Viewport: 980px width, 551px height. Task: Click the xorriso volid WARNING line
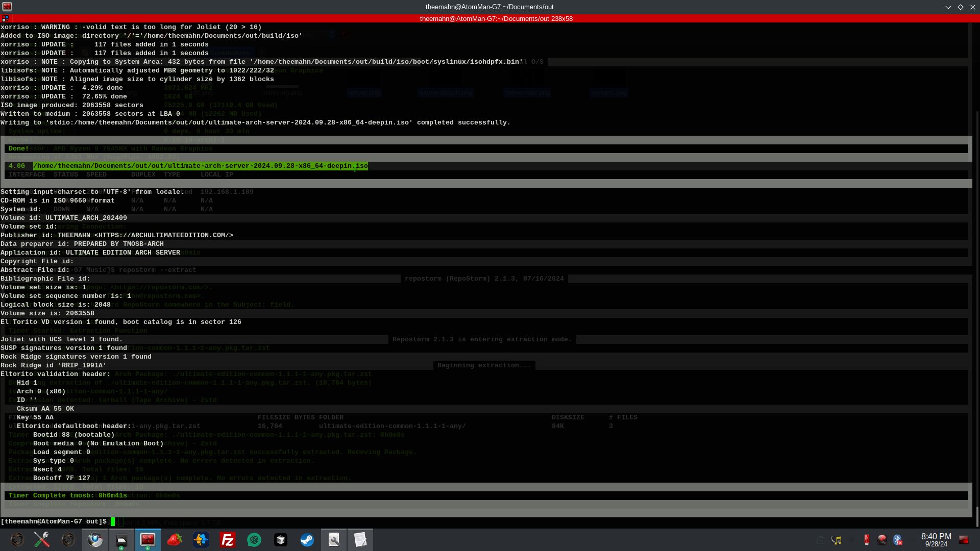pos(131,27)
